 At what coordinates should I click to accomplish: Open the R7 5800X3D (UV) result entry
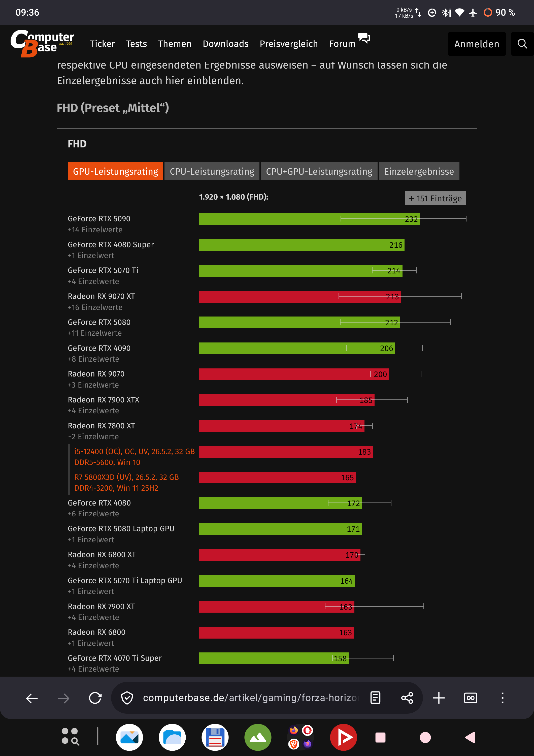(127, 482)
